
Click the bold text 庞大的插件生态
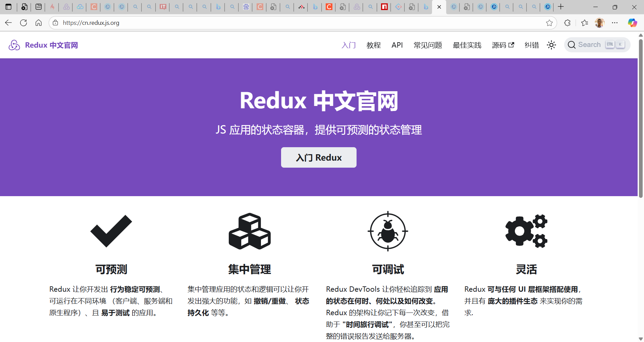pos(513,301)
